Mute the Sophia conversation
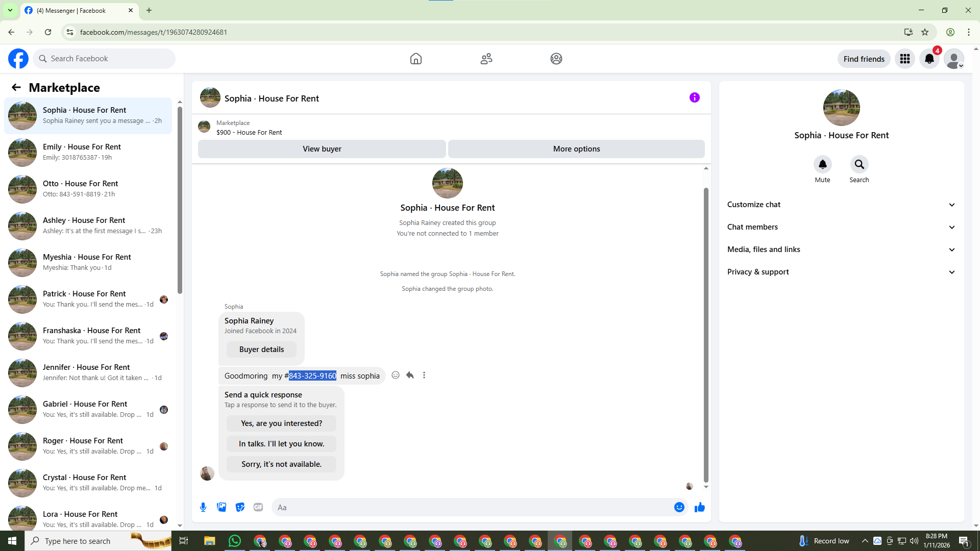This screenshot has width=980, height=551. click(823, 164)
